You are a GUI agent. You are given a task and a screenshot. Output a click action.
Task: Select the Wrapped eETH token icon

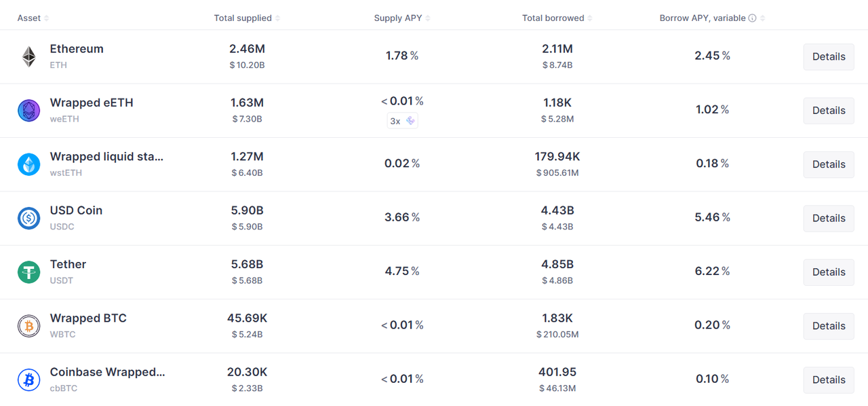pyautogui.click(x=28, y=110)
